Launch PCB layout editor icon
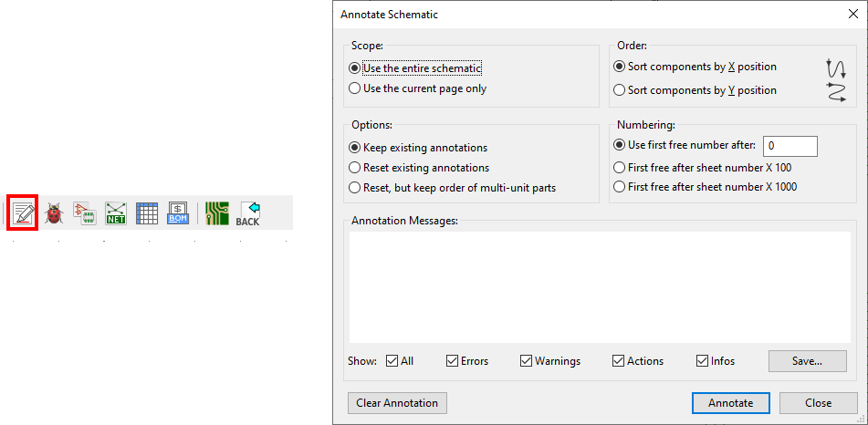This screenshot has height=425, width=868. (217, 213)
